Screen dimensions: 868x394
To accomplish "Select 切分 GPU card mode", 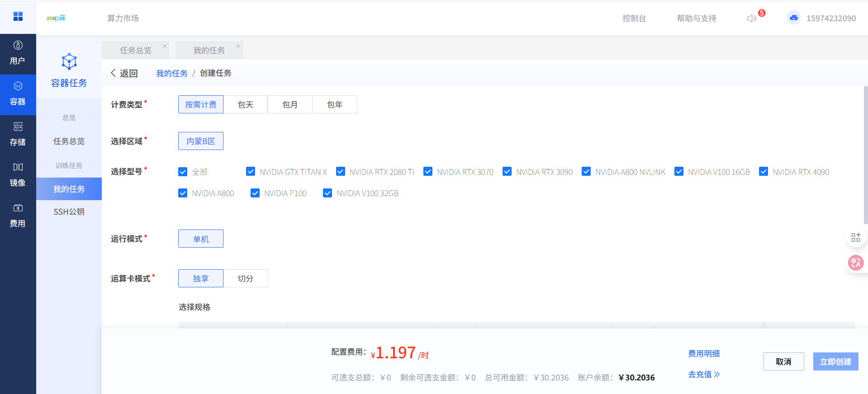I will pyautogui.click(x=246, y=278).
